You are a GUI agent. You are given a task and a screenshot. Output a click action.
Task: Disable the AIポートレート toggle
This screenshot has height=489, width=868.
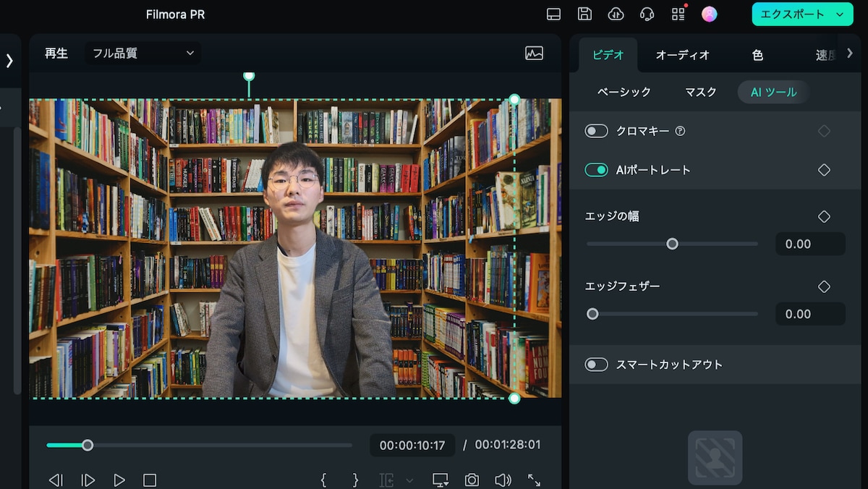coord(596,169)
